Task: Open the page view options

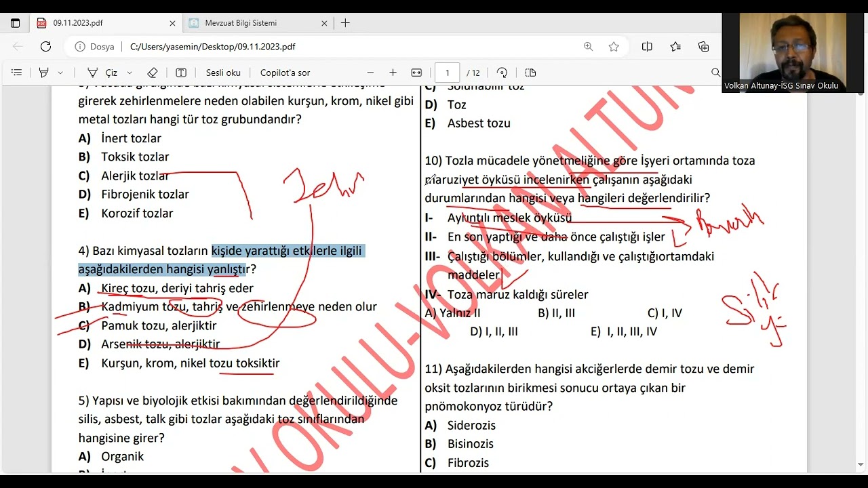Action: click(530, 73)
